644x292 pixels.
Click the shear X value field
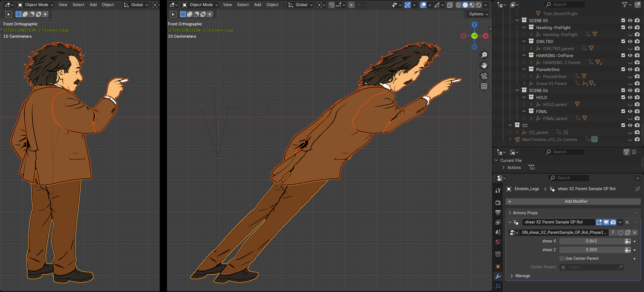tap(591, 241)
